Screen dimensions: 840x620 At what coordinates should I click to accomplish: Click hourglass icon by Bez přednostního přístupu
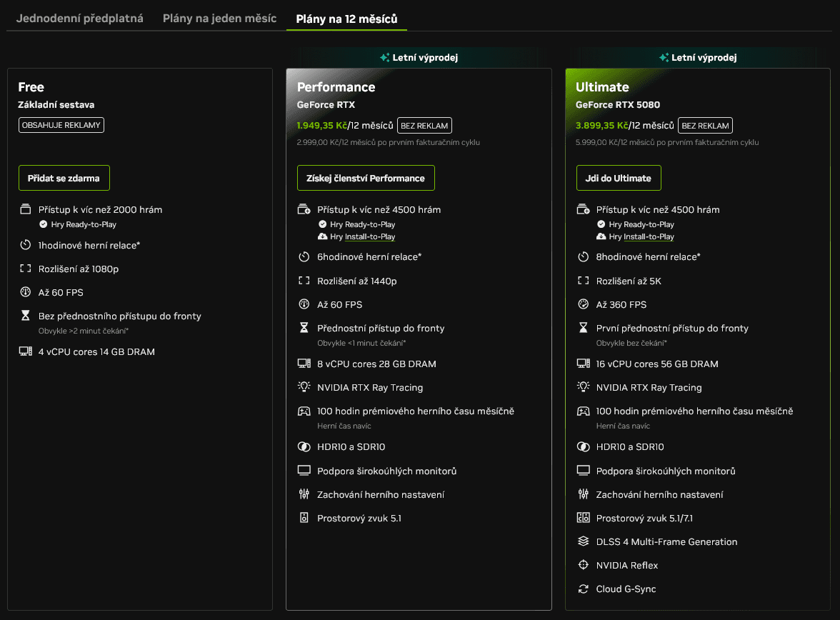[x=25, y=316]
